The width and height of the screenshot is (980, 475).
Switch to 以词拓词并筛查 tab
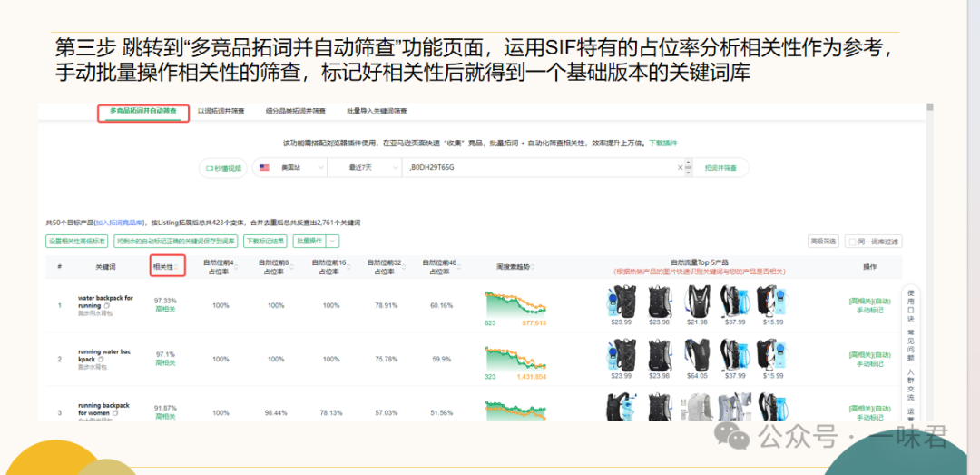click(220, 111)
